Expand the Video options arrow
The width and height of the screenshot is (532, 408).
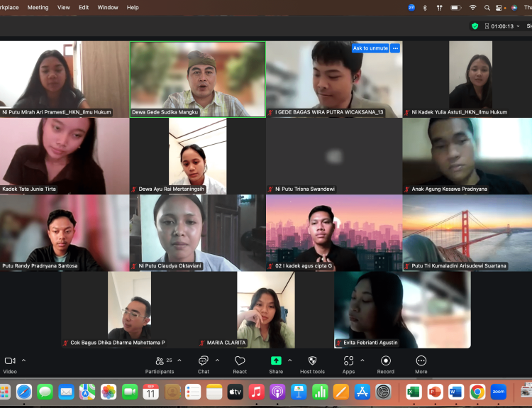pos(24,360)
